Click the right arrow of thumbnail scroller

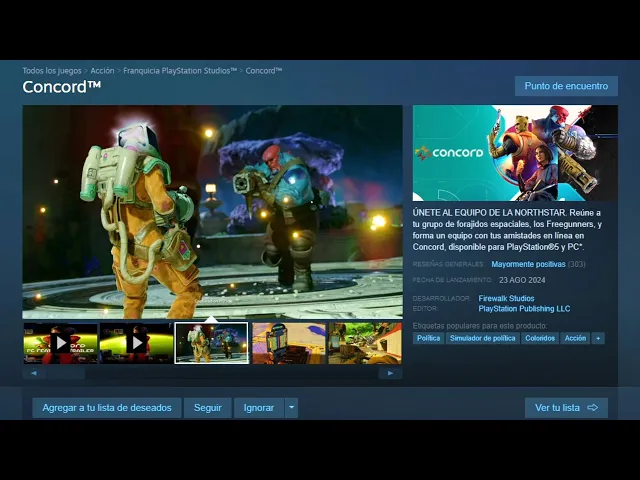[x=391, y=373]
